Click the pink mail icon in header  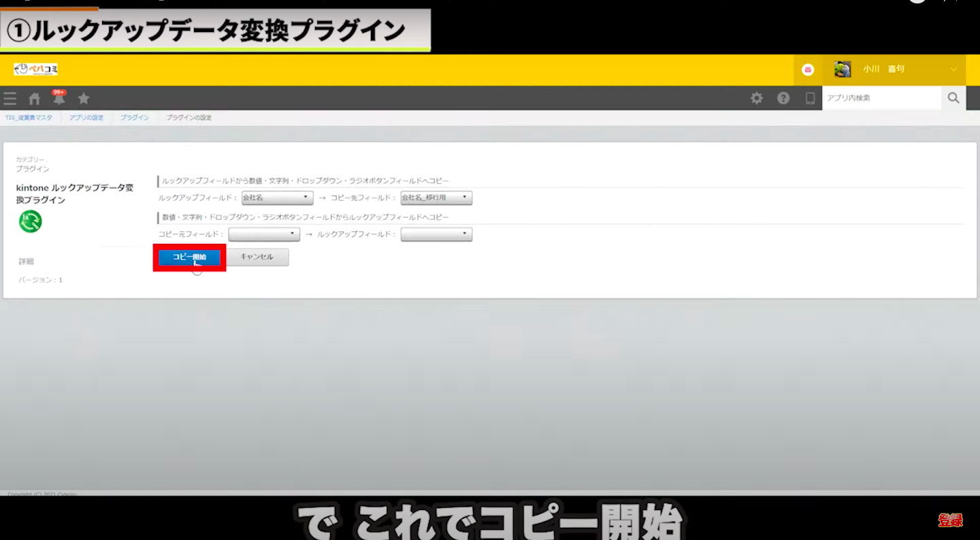pos(808,69)
